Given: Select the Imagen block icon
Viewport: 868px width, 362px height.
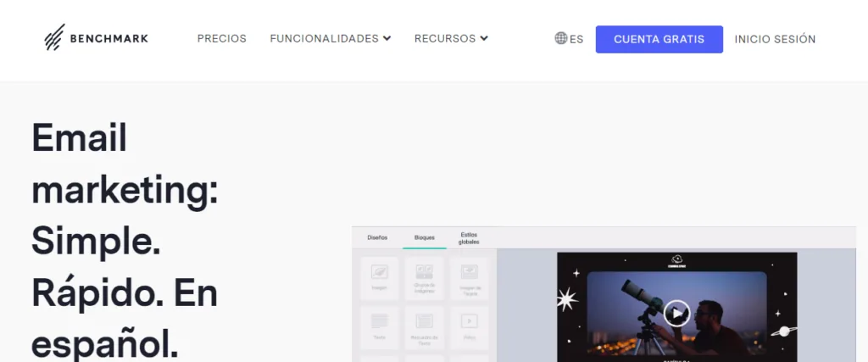Looking at the screenshot, I should (x=379, y=272).
